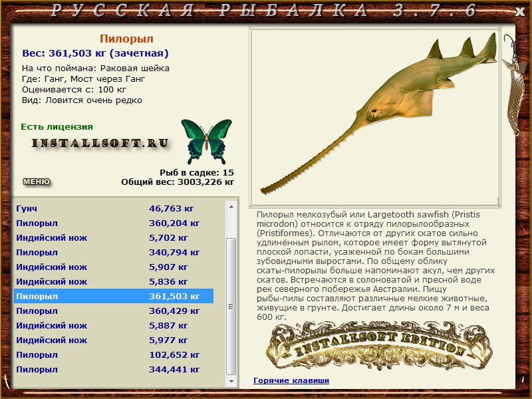Select the Индийский нож 5,702 кг row
This screenshot has height=399, width=532.
click(114, 237)
